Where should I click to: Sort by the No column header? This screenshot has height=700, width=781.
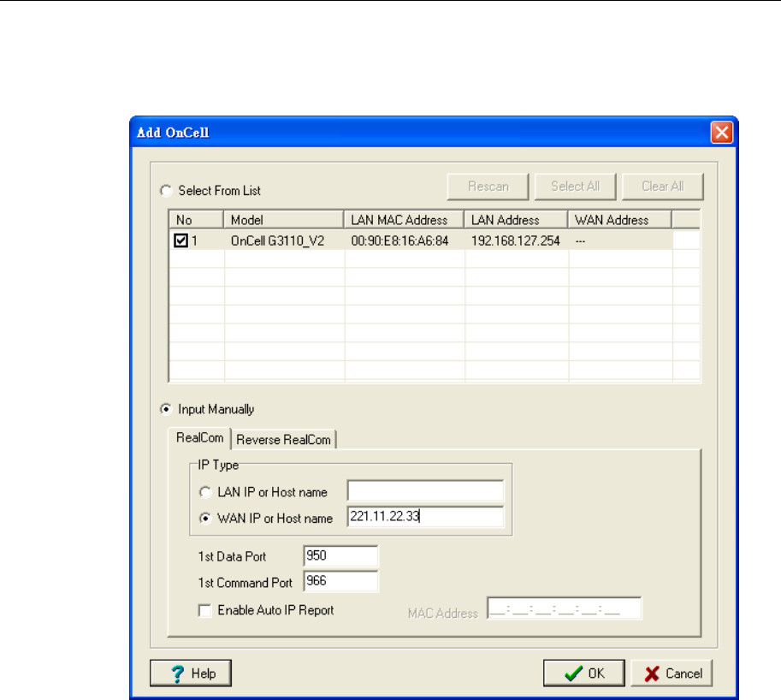pyautogui.click(x=196, y=220)
